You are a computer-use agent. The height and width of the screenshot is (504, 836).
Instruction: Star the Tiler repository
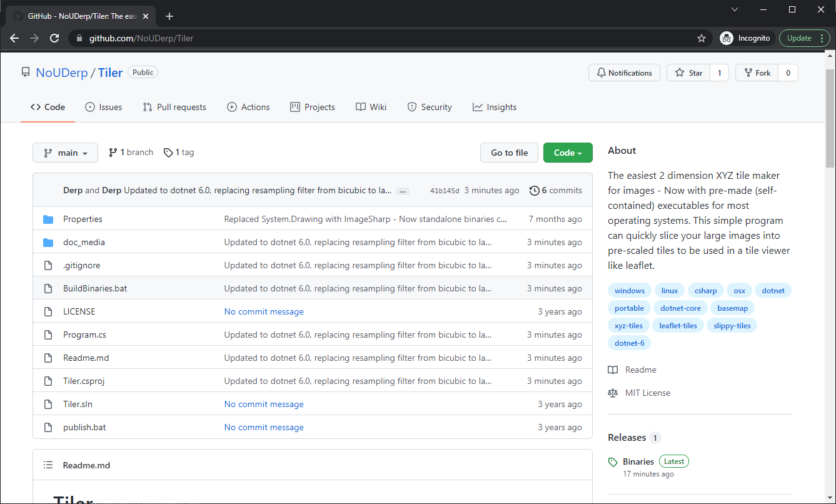tap(688, 73)
